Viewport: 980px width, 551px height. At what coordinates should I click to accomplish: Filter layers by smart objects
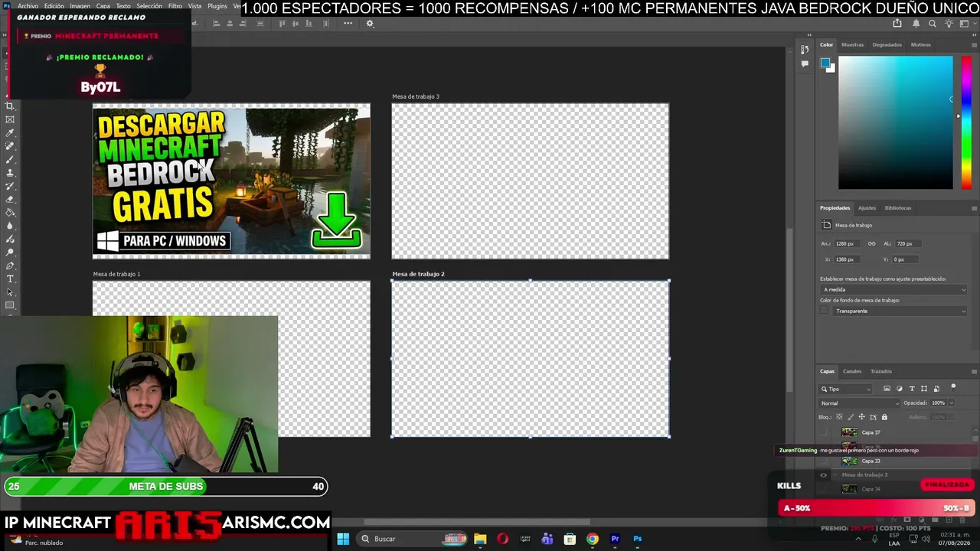pyautogui.click(x=936, y=389)
